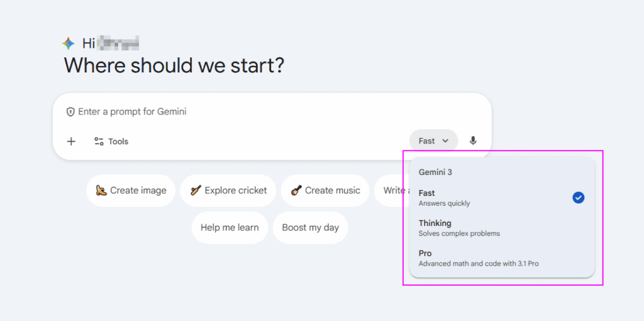This screenshot has height=321, width=644.
Task: Click the Explore cricket suggestion chip
Action: pos(228,190)
